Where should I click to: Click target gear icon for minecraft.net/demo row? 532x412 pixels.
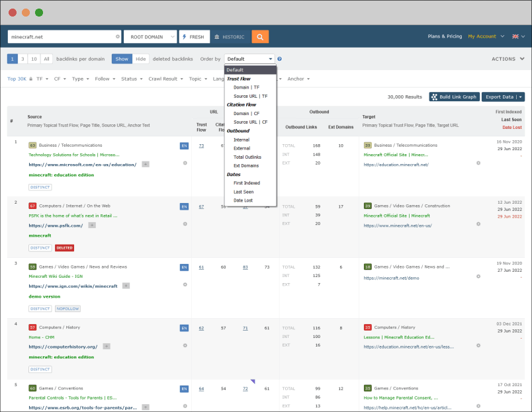coord(478,276)
